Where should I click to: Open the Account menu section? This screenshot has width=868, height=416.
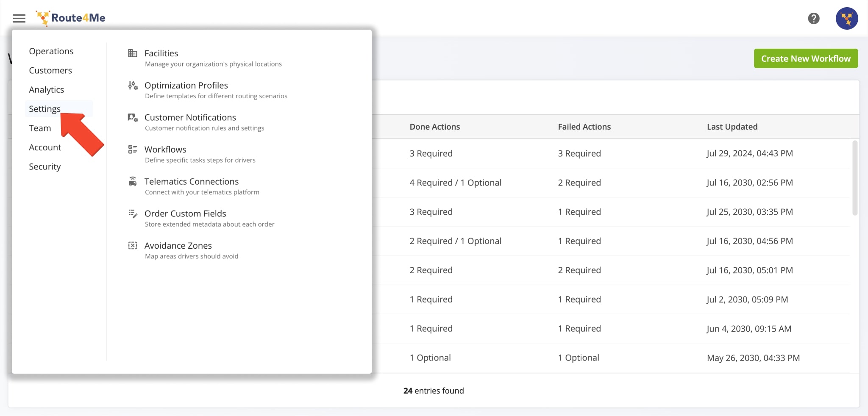(x=45, y=147)
